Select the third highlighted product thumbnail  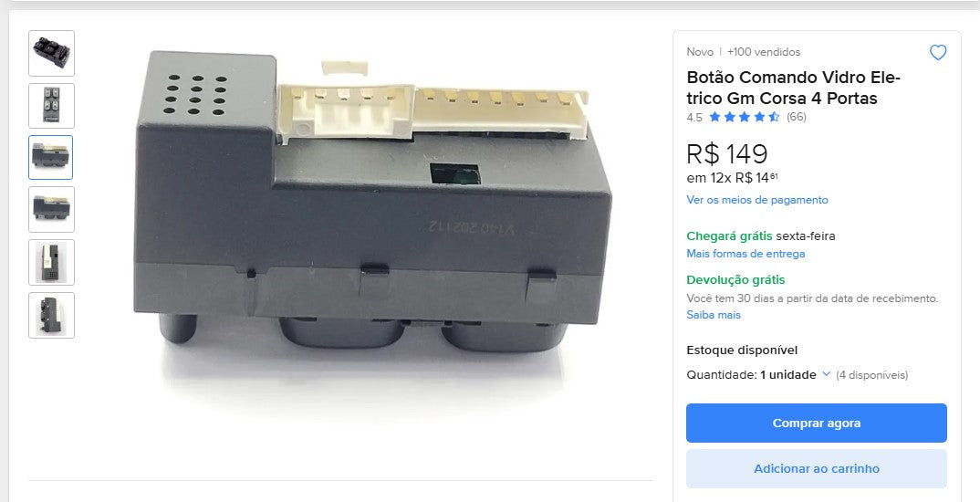(x=51, y=158)
